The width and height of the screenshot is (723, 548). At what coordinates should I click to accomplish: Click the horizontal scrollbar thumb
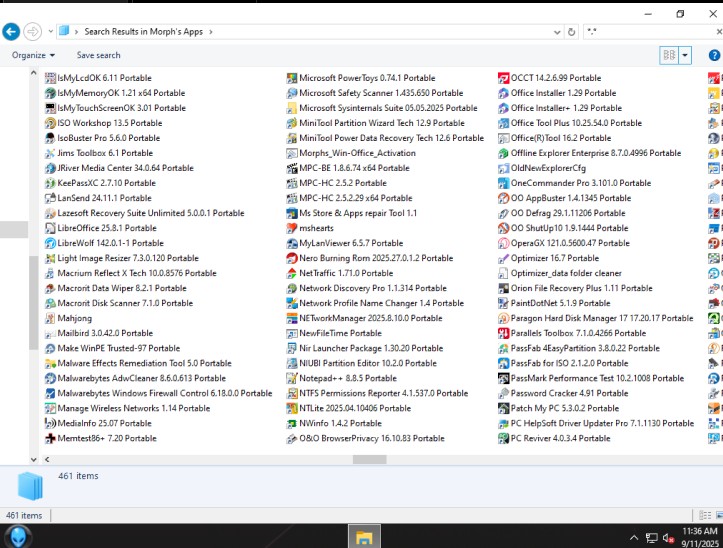369,459
